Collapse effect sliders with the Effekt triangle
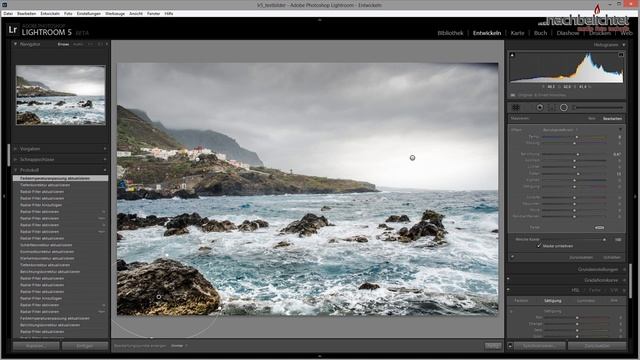The width and height of the screenshot is (640, 360). [620, 130]
